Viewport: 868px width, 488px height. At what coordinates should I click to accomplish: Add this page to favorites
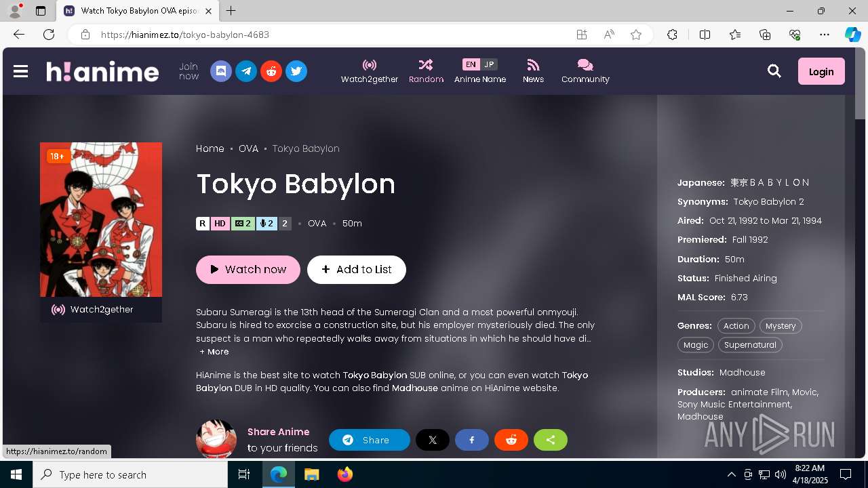(x=636, y=35)
